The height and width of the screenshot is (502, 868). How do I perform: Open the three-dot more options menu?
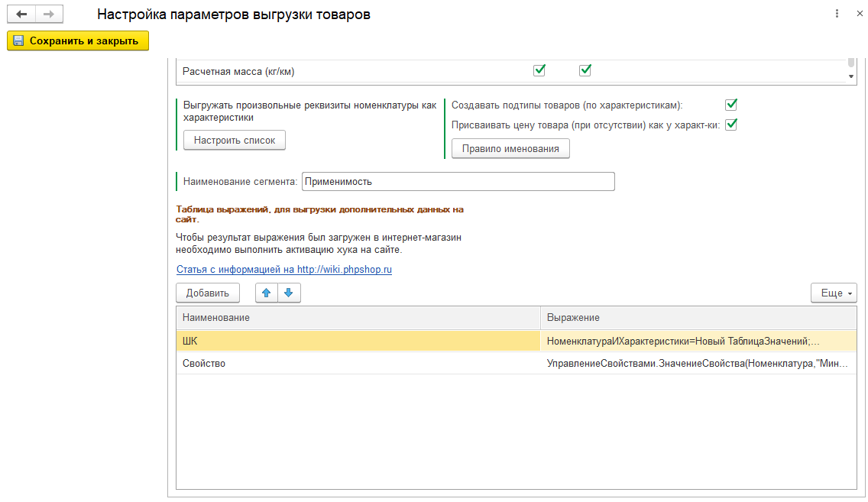click(x=837, y=14)
